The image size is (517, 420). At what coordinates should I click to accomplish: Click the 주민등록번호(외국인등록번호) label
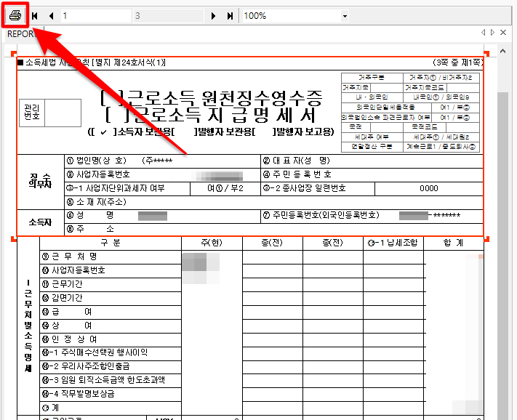click(x=321, y=215)
